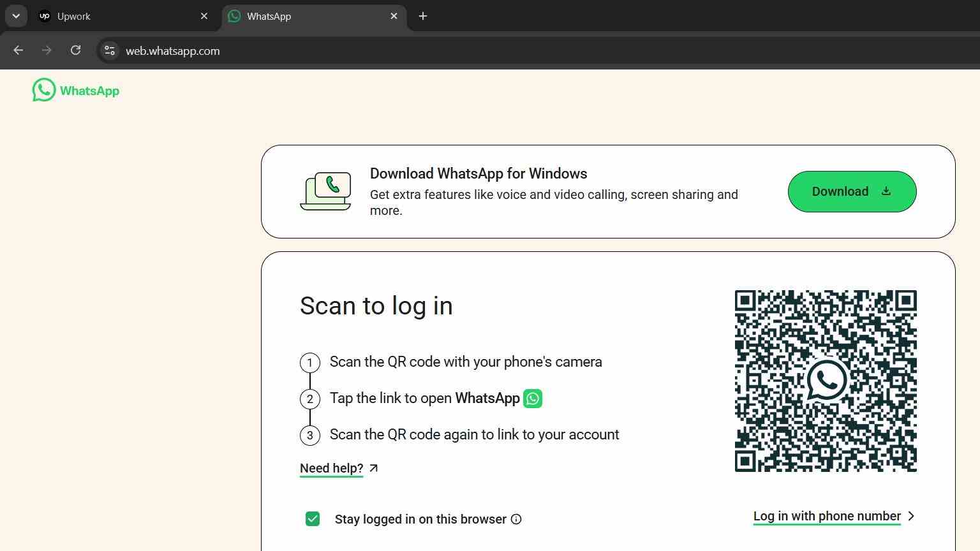Choose Log in with phone number
This screenshot has width=980, height=551.
[827, 516]
